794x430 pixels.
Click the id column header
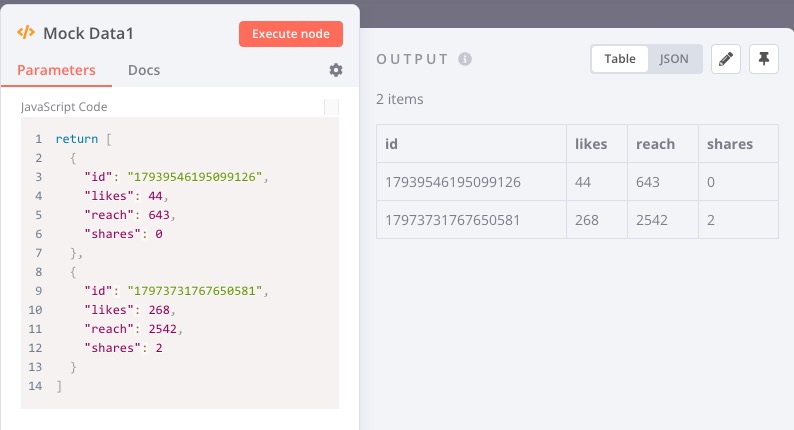[x=471, y=144]
